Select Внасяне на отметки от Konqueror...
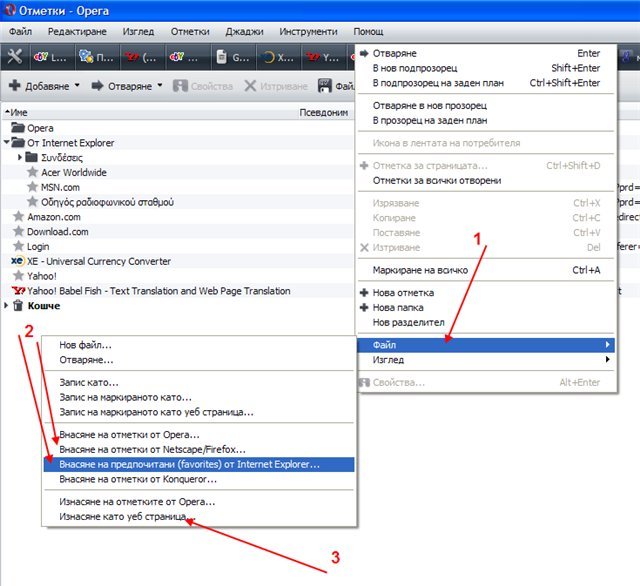The image size is (640, 586). 199,479
